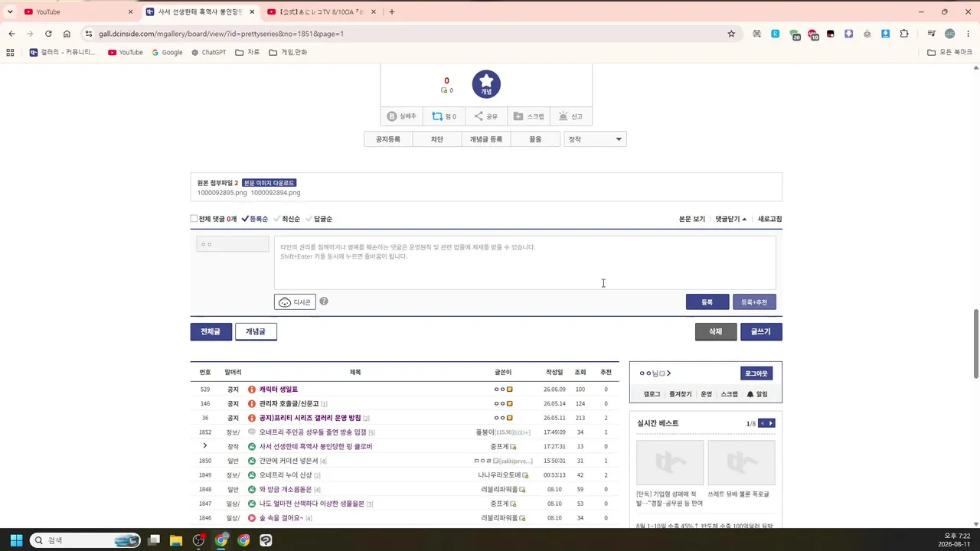The height and width of the screenshot is (551, 980).
Task: Click the first 실시간 베스트 thumbnail
Action: (670, 462)
